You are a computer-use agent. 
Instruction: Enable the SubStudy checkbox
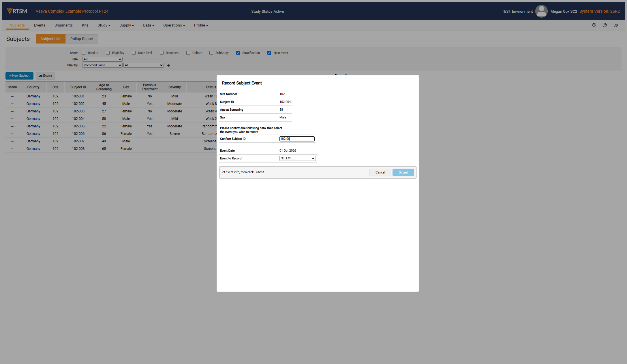click(211, 53)
